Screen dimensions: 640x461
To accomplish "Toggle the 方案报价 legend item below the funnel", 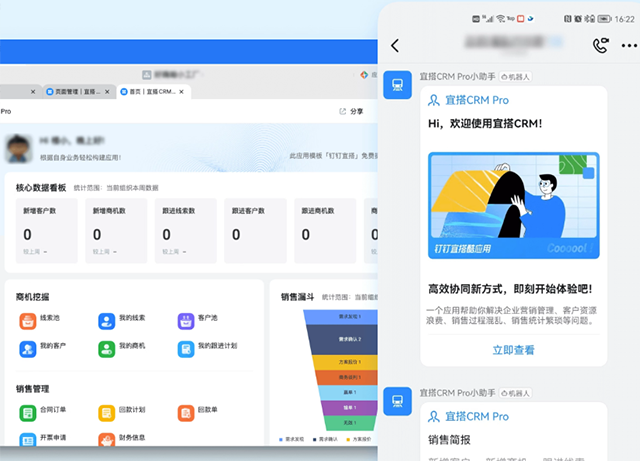I will coord(359,439).
